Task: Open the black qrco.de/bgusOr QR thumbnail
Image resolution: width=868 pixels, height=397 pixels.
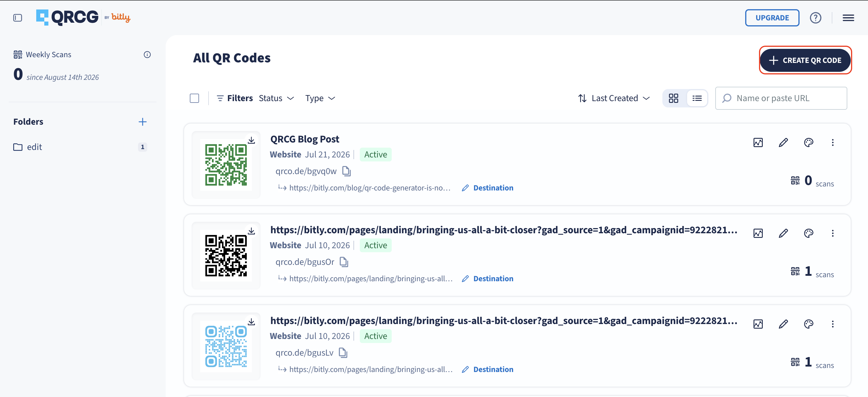Action: click(x=226, y=256)
